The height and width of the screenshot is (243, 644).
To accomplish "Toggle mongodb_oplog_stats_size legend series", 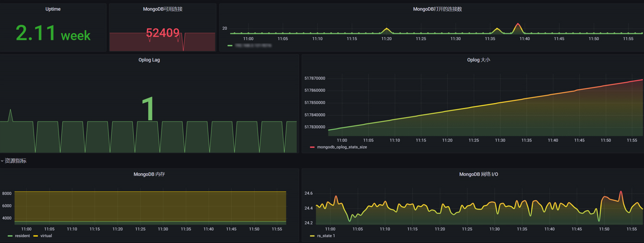I will click(x=342, y=147).
